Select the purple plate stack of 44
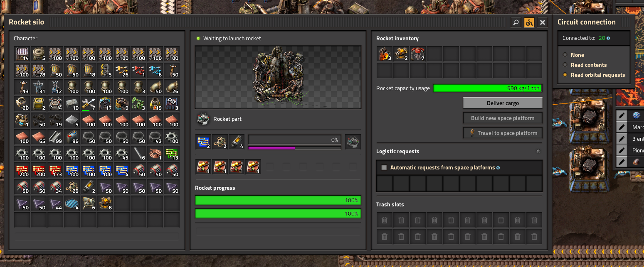 click(x=55, y=203)
